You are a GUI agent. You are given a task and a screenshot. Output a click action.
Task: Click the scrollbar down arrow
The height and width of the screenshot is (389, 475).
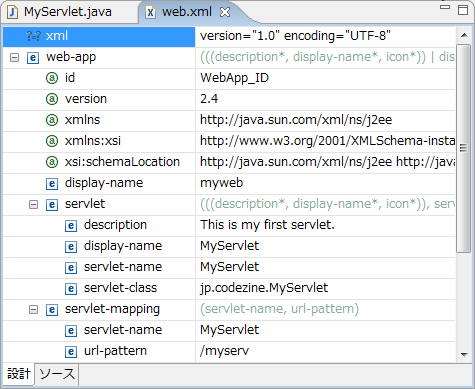464,355
